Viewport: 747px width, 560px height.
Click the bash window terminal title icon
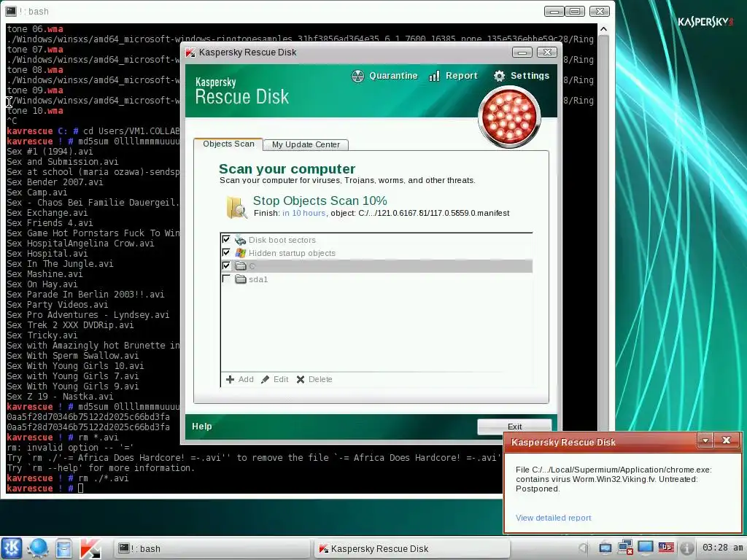point(10,11)
